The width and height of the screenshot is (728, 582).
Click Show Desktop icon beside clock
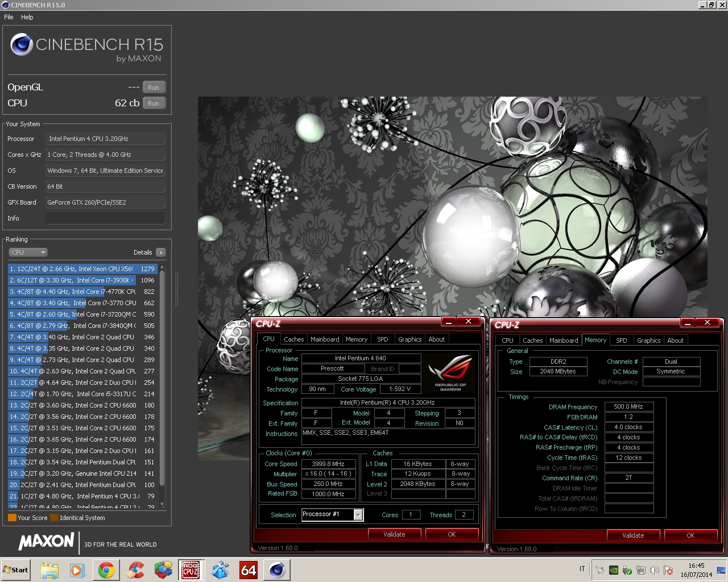721,570
